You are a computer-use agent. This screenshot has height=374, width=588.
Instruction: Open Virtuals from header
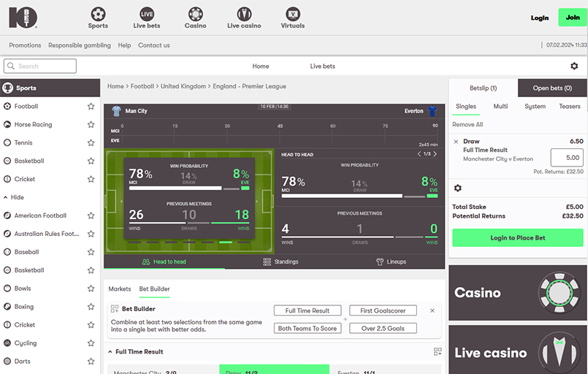[292, 18]
